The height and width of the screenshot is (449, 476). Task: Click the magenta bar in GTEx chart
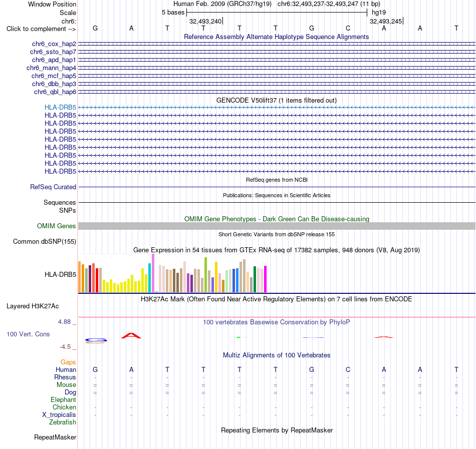click(266, 279)
